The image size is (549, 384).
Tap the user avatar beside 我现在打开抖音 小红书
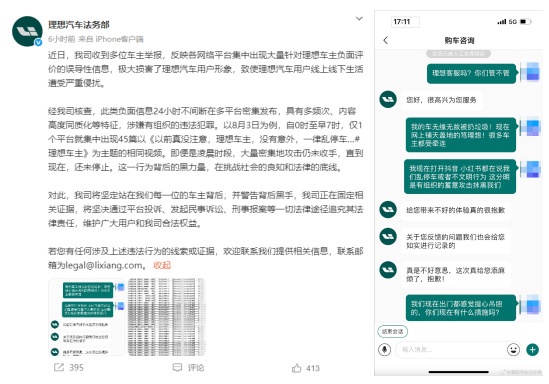[x=530, y=169]
